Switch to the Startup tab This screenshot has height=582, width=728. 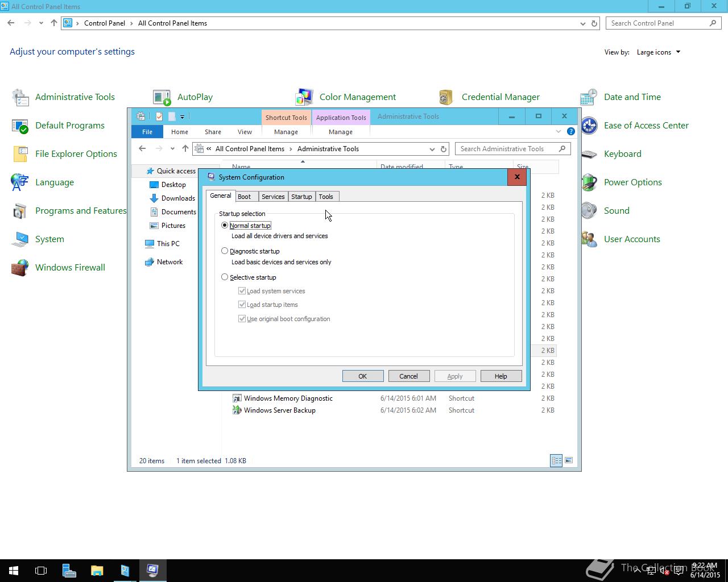click(301, 197)
